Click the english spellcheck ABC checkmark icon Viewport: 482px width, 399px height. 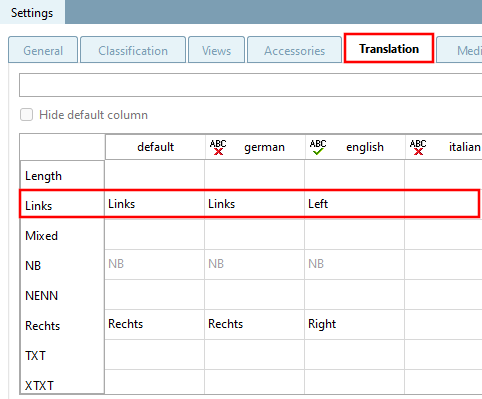tap(318, 147)
